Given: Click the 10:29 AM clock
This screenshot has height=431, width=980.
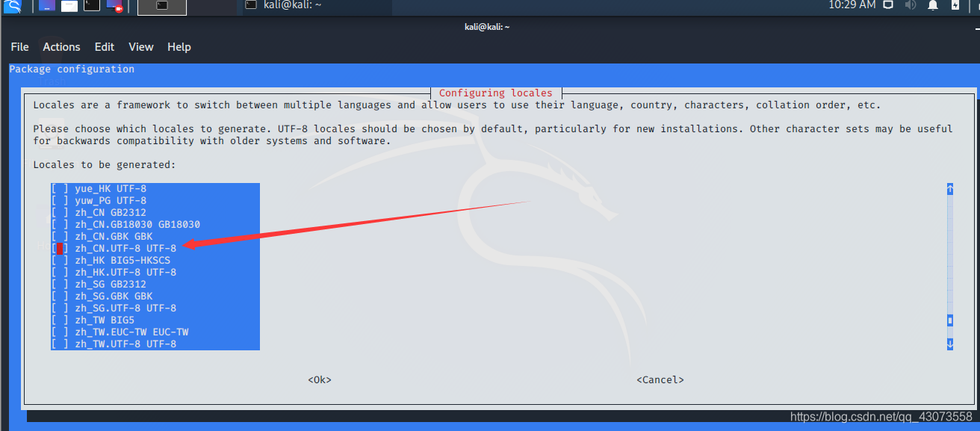Looking at the screenshot, I should coord(852,5).
